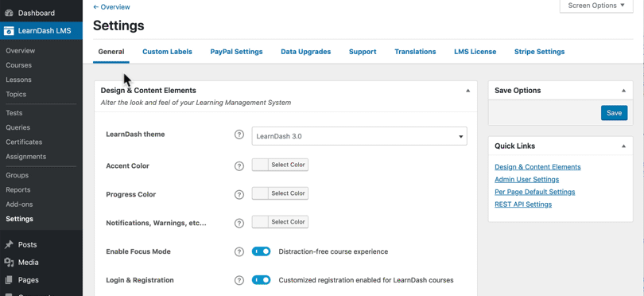Collapse the Design & Content Elements section
Screen dimensions: 644x296
tap(467, 91)
